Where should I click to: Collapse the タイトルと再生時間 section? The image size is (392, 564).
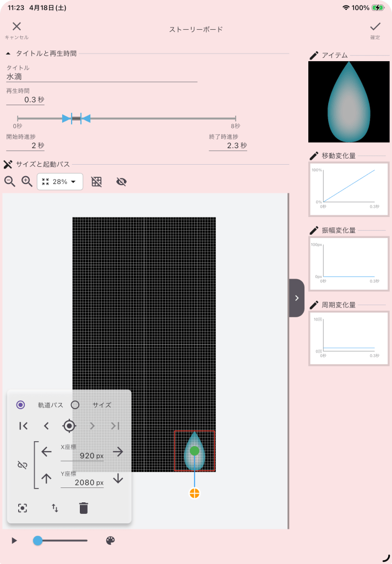coord(8,53)
